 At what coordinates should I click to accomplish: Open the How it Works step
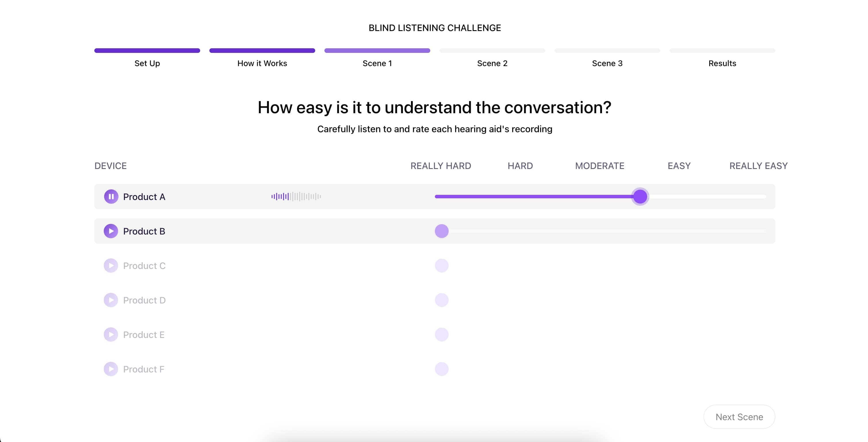click(x=262, y=63)
